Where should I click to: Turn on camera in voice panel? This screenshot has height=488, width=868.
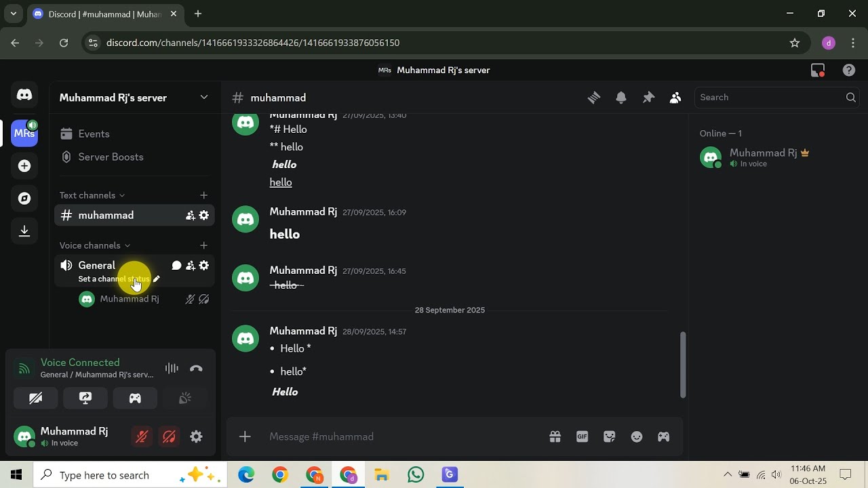[35, 399]
